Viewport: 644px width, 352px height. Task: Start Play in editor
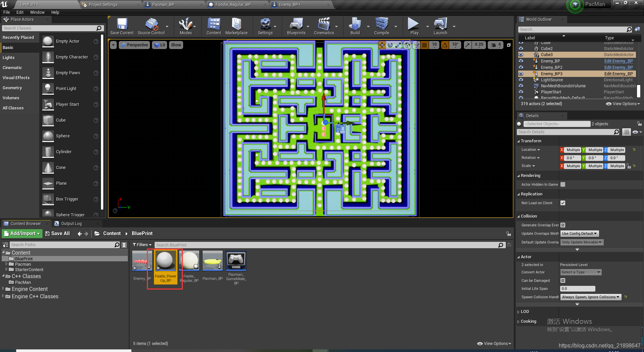coord(414,27)
